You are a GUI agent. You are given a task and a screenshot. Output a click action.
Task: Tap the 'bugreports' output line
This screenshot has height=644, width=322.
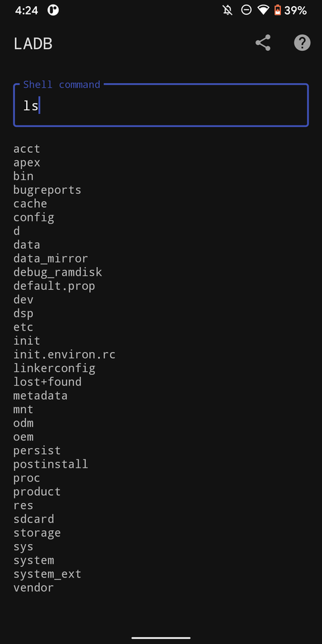[x=47, y=190]
